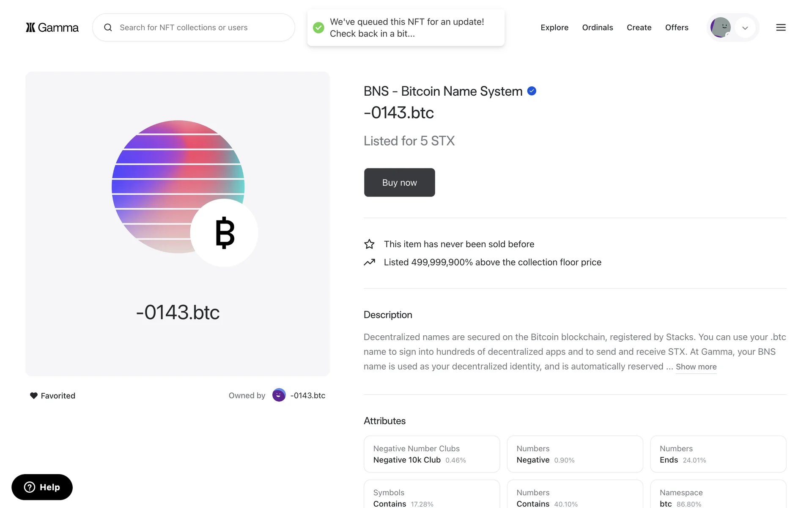Click the star never-sold icon
The width and height of the screenshot is (812, 508).
(369, 244)
